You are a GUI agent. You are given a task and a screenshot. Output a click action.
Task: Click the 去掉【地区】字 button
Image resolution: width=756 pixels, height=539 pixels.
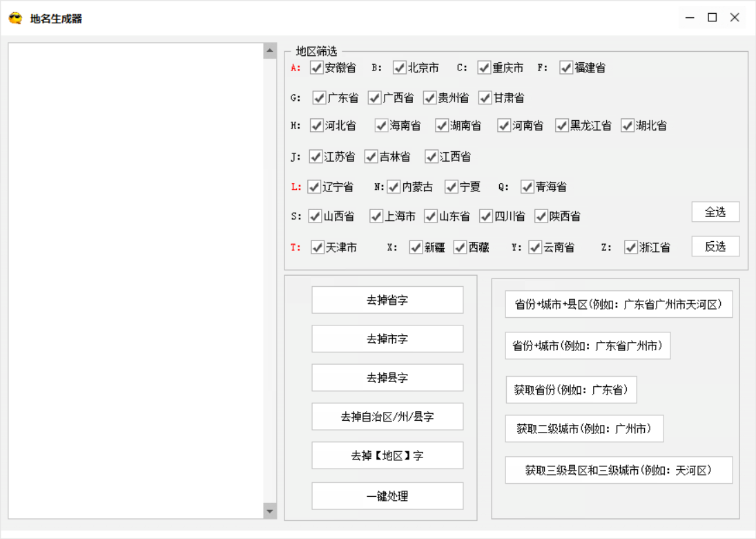tap(387, 455)
